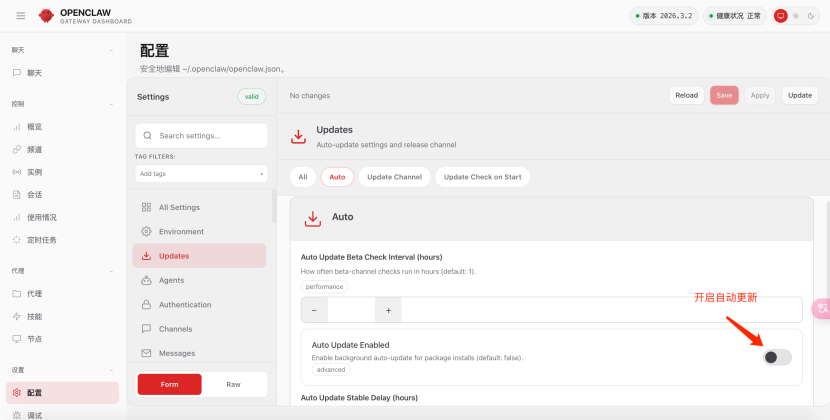Select Channels settings category
Viewport: 830px width, 420px height.
click(x=199, y=329)
